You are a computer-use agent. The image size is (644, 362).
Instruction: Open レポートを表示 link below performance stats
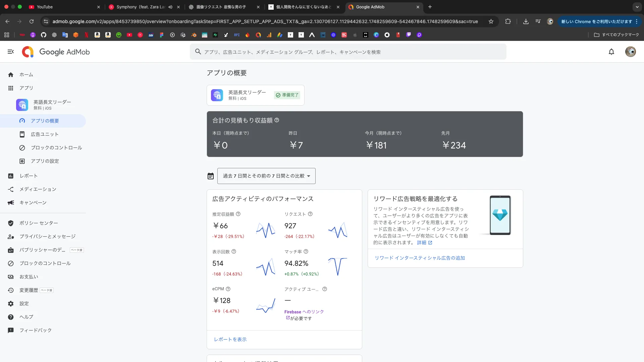pyautogui.click(x=230, y=339)
